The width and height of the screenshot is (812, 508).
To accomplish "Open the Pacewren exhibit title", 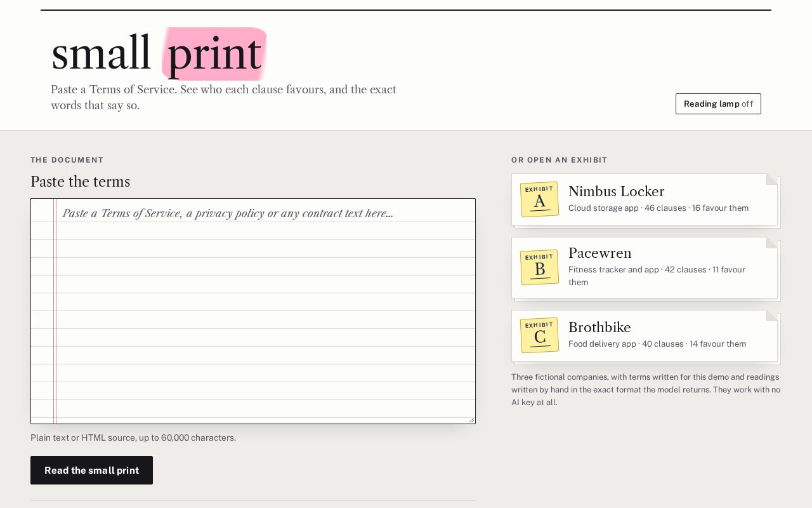I will coord(599,253).
